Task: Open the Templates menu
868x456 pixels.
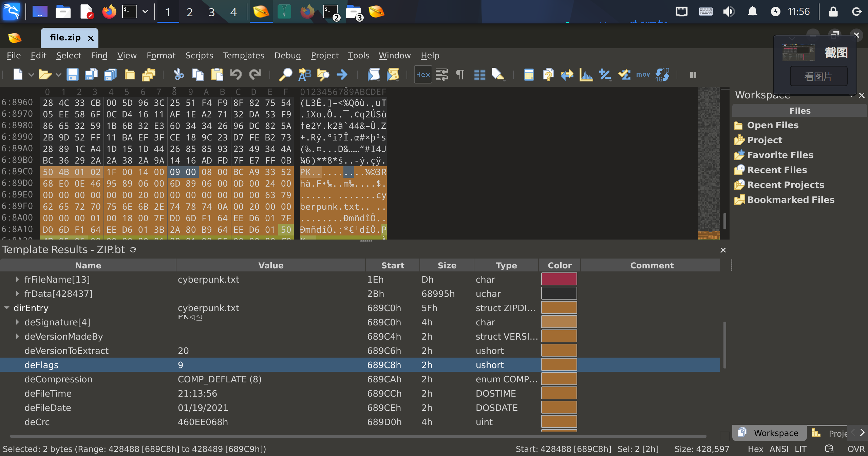Action: pos(243,55)
